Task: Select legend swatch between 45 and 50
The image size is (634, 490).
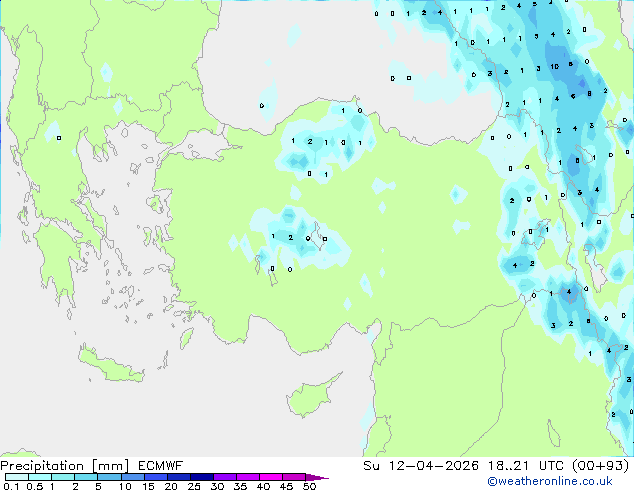Action: [294, 477]
